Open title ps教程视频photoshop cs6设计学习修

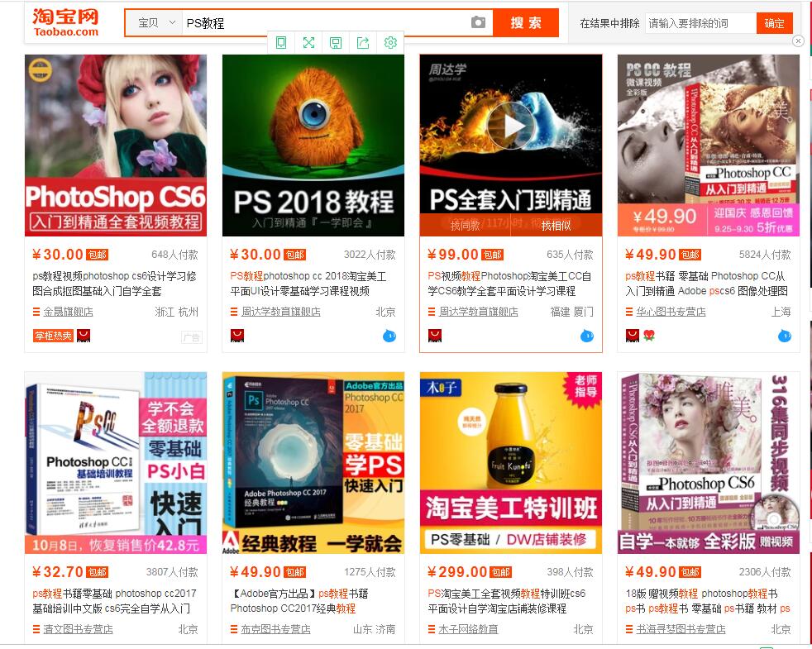114,276
